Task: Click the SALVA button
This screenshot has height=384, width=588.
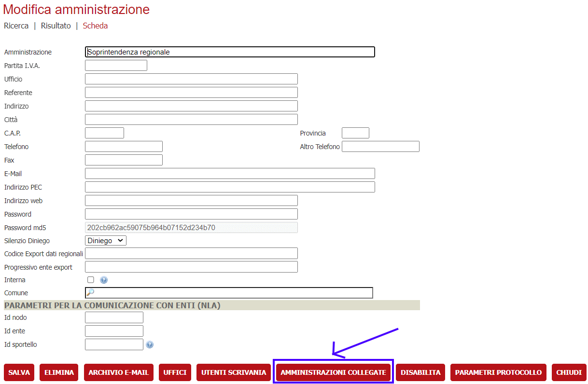Action: (x=19, y=372)
